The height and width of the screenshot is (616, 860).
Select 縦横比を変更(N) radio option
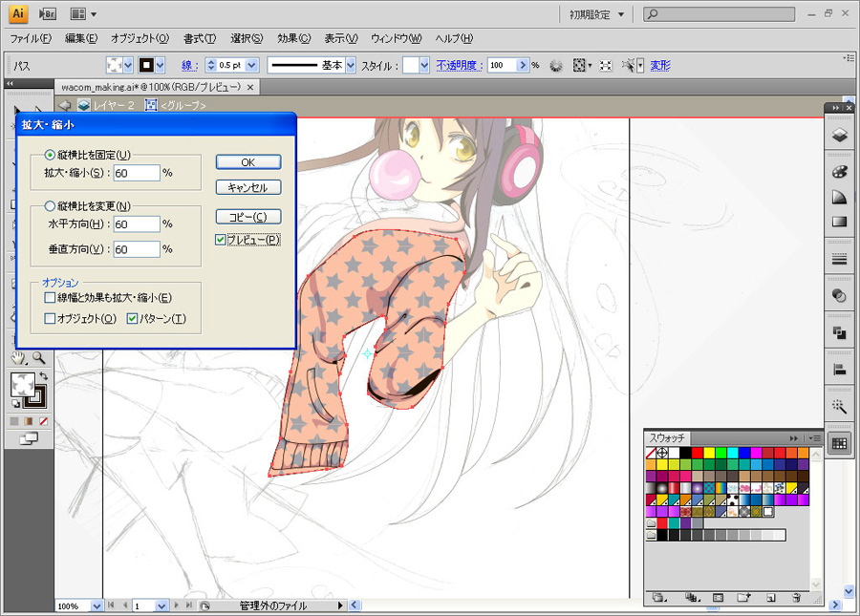click(x=50, y=206)
